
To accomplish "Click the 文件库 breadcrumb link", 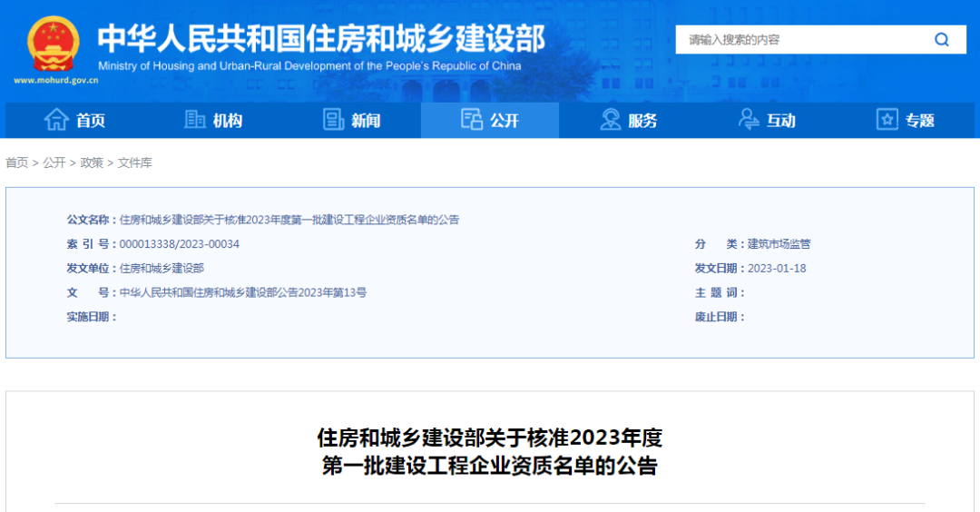I will point(135,162).
